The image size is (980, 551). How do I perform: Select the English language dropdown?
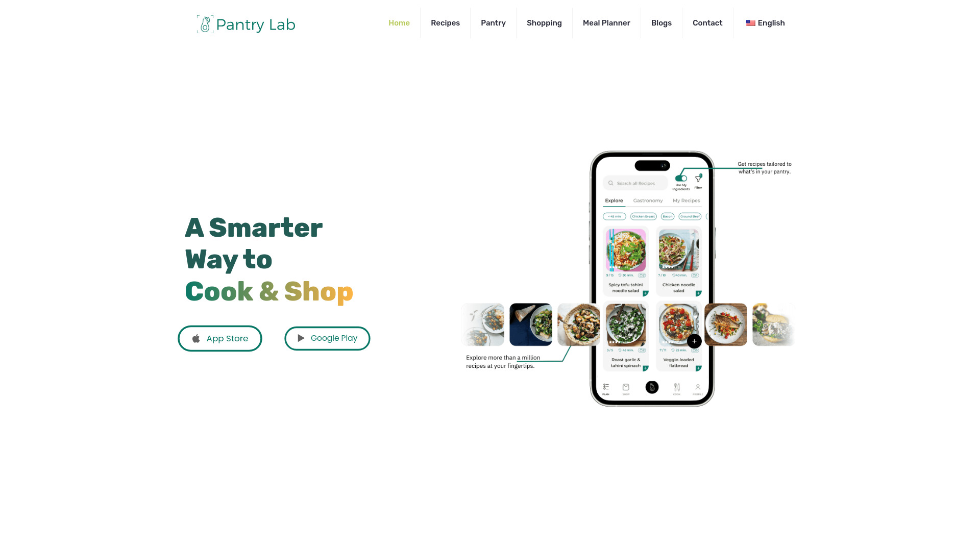coord(764,23)
